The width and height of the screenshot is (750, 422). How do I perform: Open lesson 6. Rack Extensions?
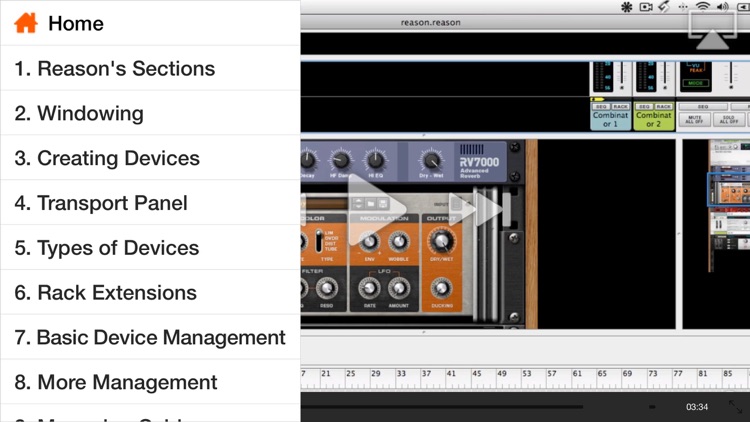click(150, 292)
